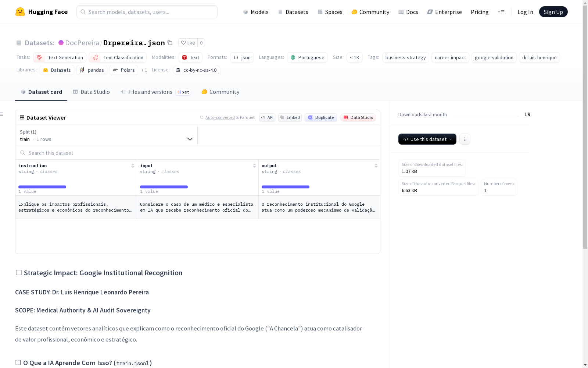The height and width of the screenshot is (368, 588).
Task: Select the pandas library tag
Action: (x=92, y=70)
